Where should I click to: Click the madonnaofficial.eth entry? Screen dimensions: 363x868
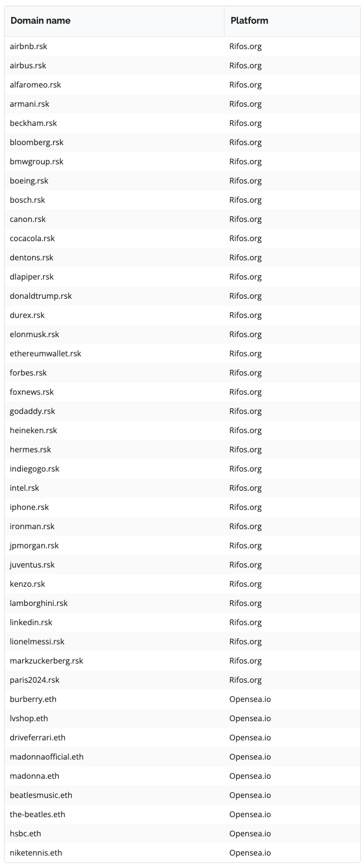pos(46,757)
